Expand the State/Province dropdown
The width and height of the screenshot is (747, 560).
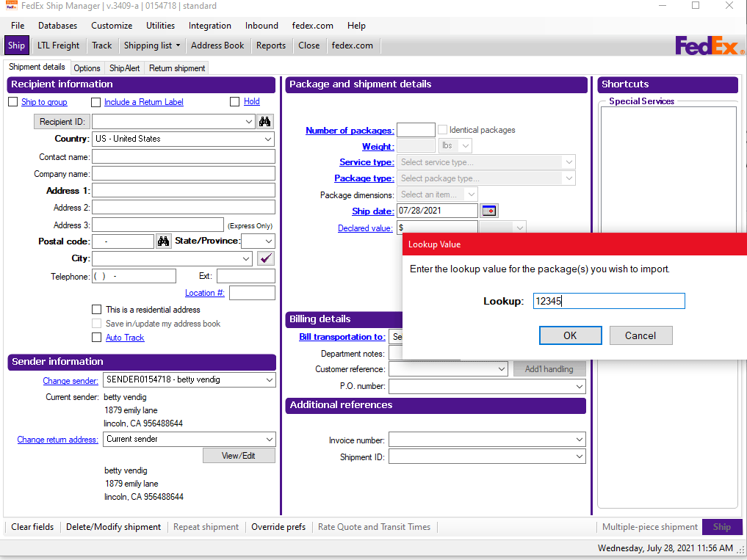269,241
